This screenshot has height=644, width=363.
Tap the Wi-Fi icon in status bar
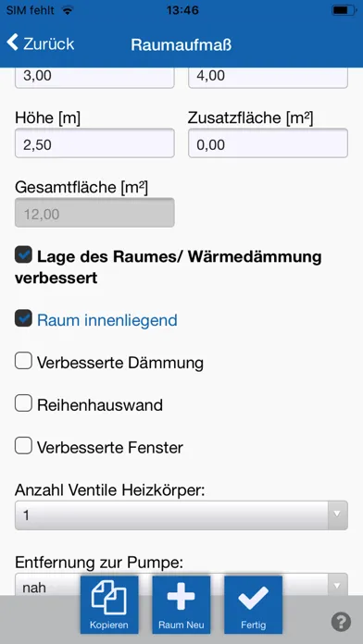[67, 10]
